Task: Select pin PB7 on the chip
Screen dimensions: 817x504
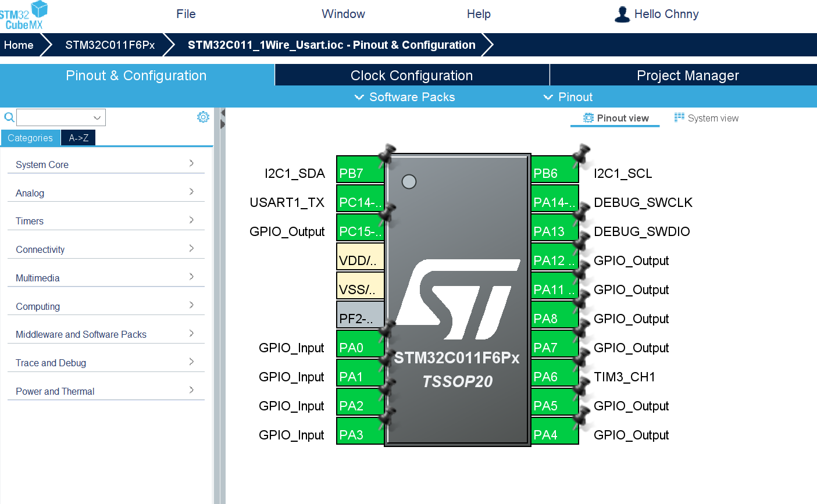Action: tap(360, 170)
